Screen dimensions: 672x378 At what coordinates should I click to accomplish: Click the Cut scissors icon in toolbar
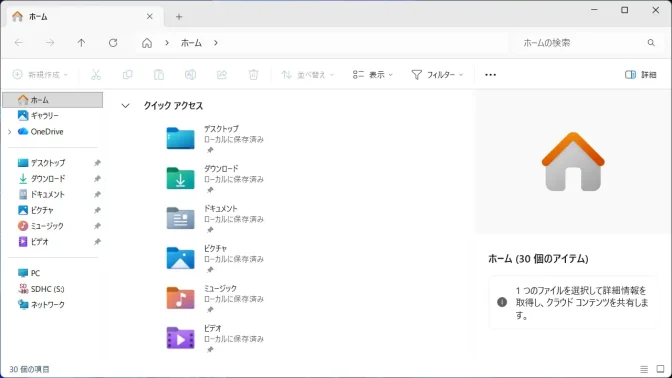[x=96, y=75]
